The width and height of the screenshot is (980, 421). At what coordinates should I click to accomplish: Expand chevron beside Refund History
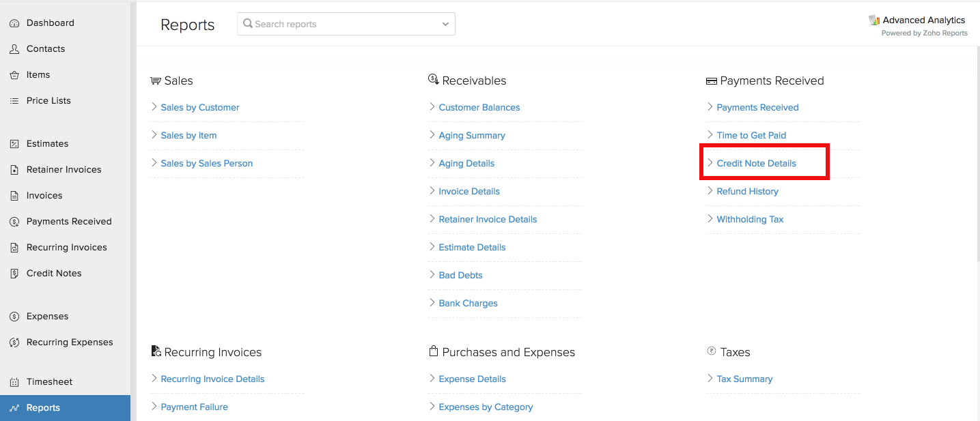pyautogui.click(x=710, y=190)
